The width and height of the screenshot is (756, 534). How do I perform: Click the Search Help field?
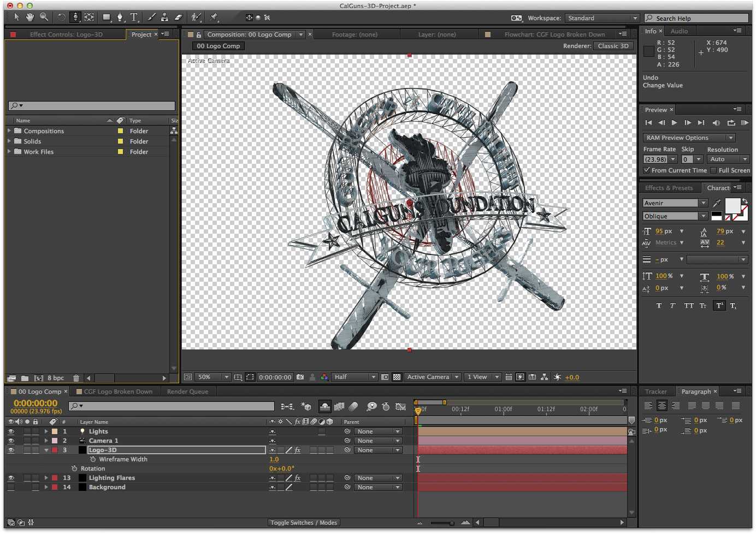tap(695, 18)
